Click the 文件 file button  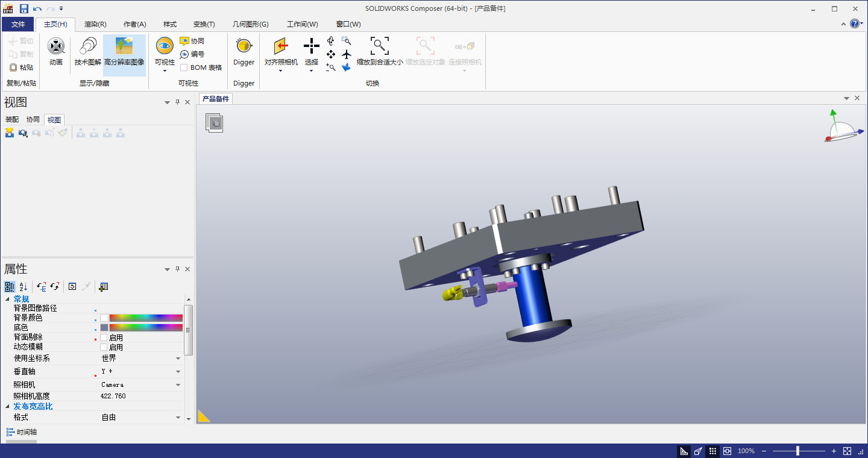pyautogui.click(x=18, y=24)
